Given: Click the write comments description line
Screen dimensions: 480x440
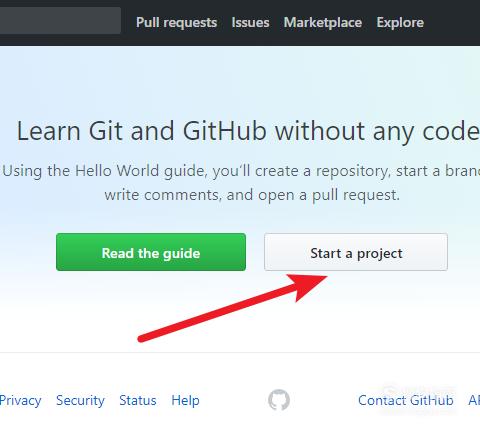Looking at the screenshot, I should (x=252, y=195).
